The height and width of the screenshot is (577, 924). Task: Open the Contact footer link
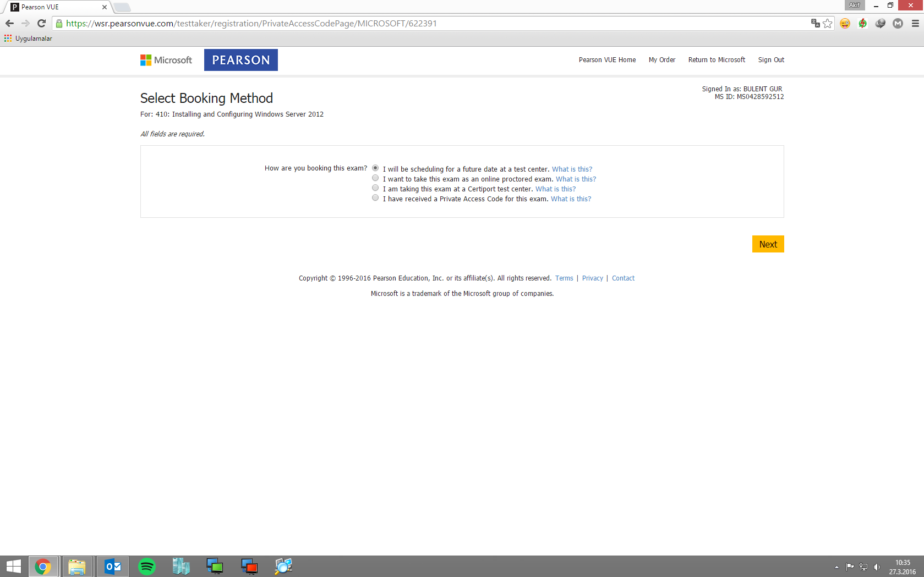coord(624,278)
